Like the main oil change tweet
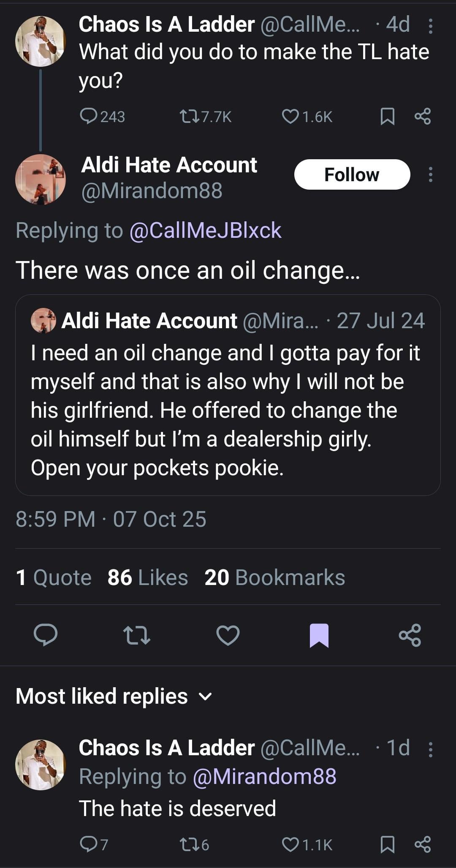Screen dimensions: 456x868 tap(228, 635)
